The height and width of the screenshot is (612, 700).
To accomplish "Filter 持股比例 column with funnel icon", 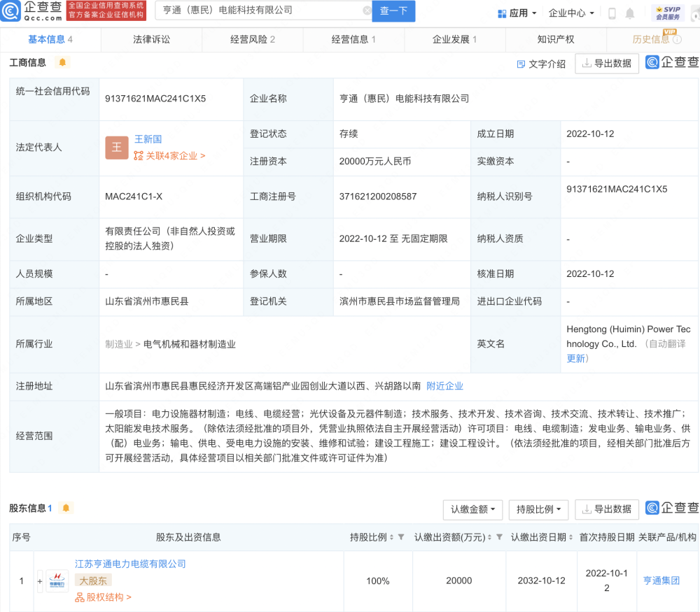I will pyautogui.click(x=401, y=537).
